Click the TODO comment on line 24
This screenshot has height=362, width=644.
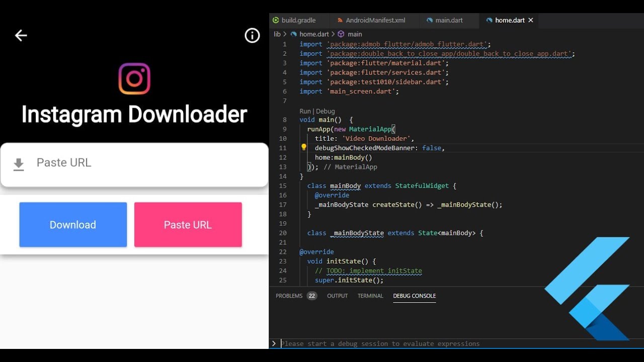click(368, 271)
